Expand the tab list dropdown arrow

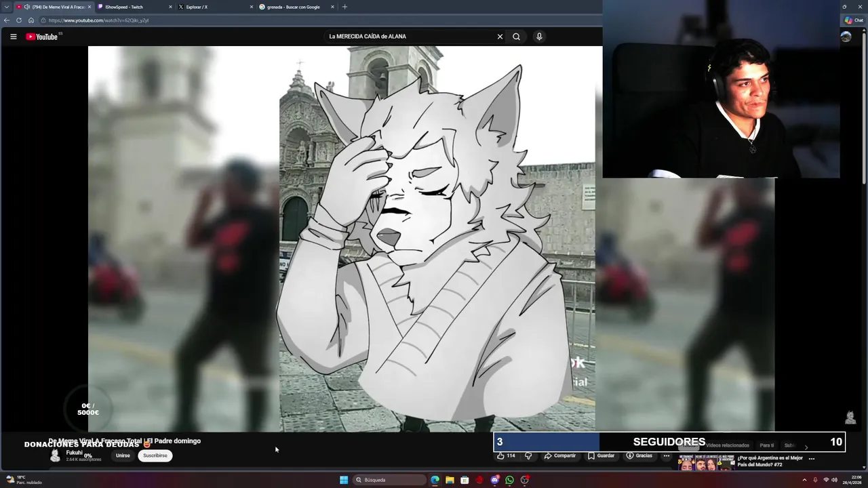tap(6, 7)
